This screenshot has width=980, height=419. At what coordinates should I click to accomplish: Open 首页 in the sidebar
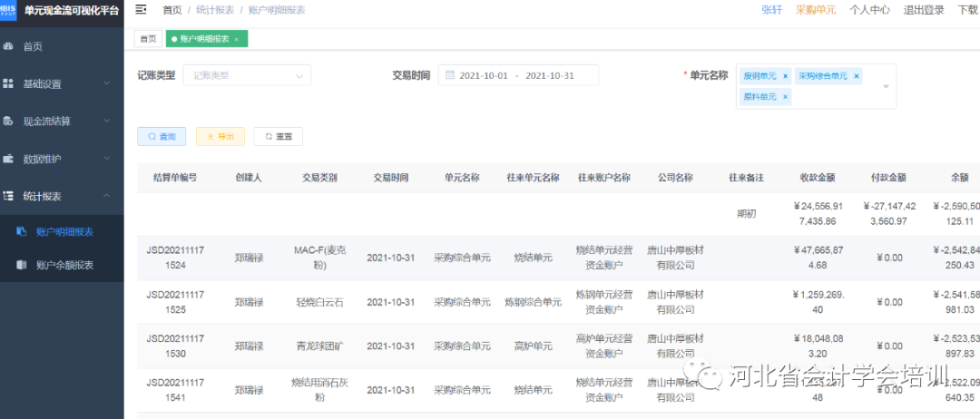[x=62, y=46]
